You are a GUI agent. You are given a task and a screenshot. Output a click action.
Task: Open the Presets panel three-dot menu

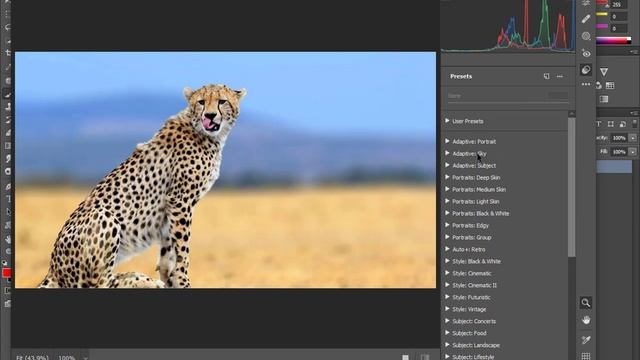[560, 76]
